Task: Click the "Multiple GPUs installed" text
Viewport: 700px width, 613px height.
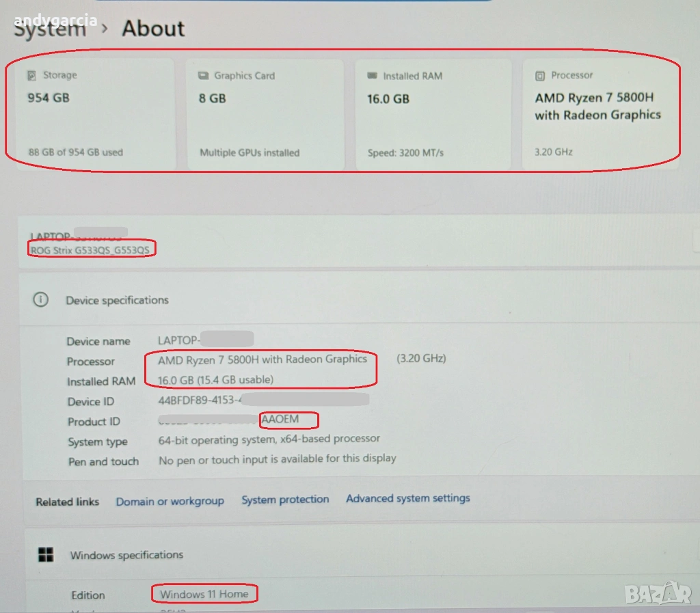Action: (250, 152)
